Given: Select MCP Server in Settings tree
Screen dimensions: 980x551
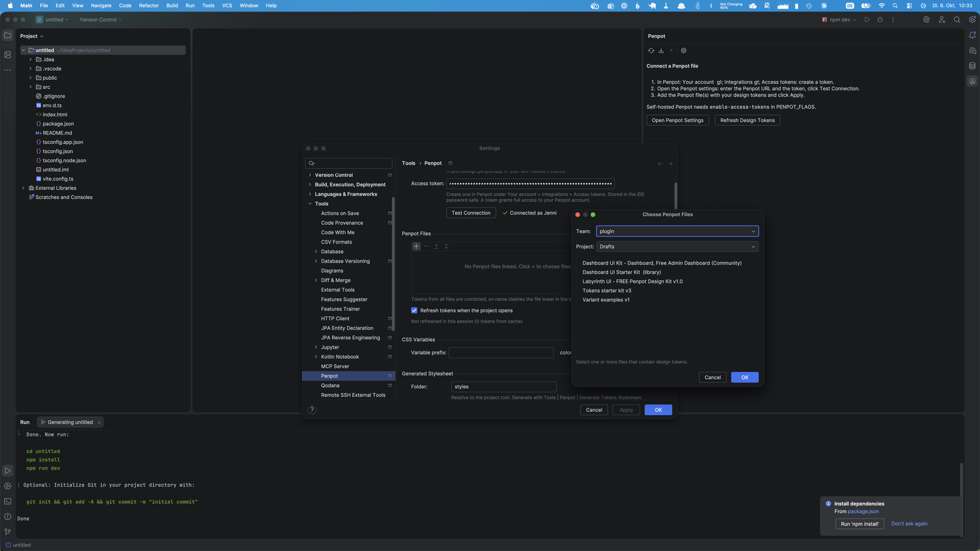Looking at the screenshot, I should (x=335, y=367).
